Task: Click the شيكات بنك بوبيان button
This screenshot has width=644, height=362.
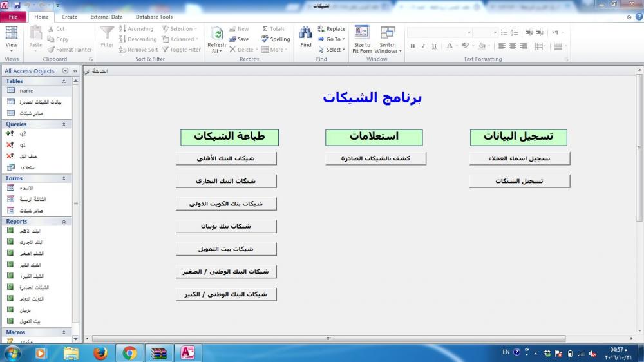Action: pos(226,226)
